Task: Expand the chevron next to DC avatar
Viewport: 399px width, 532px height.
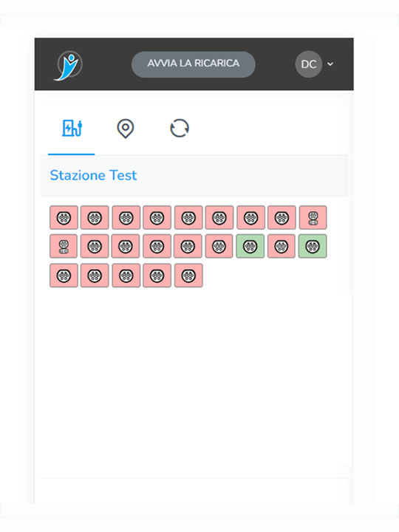Action: (x=330, y=64)
